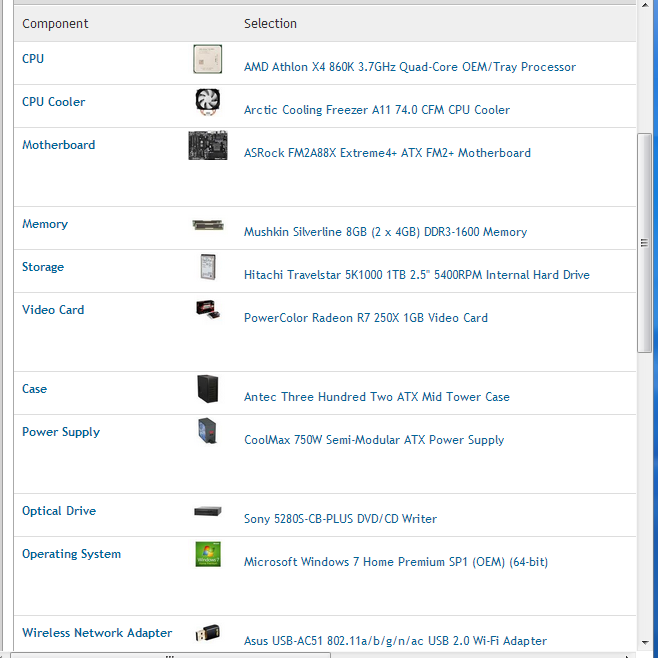The width and height of the screenshot is (658, 658).
Task: Open the Arctic Cooling fan thumbnail image
Action: (207, 103)
